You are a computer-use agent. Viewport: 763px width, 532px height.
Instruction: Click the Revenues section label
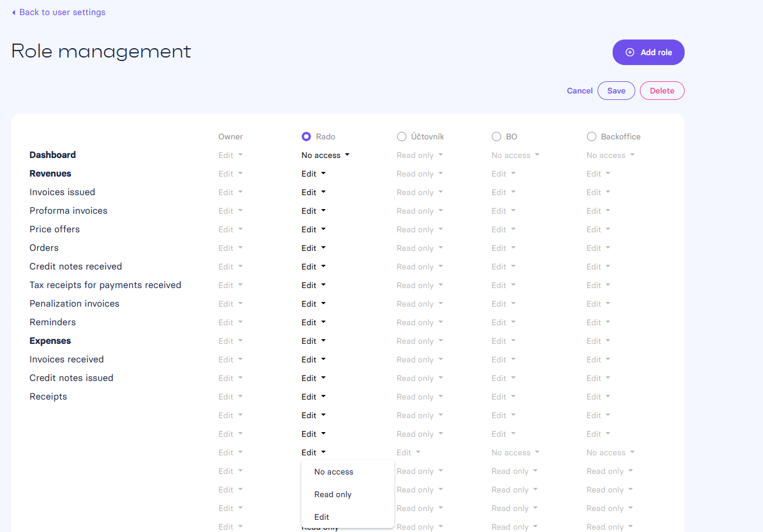(51, 174)
